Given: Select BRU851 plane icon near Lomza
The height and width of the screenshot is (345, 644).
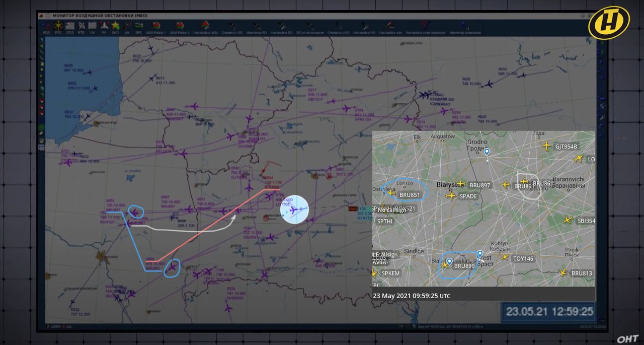Looking at the screenshot, I should (391, 192).
